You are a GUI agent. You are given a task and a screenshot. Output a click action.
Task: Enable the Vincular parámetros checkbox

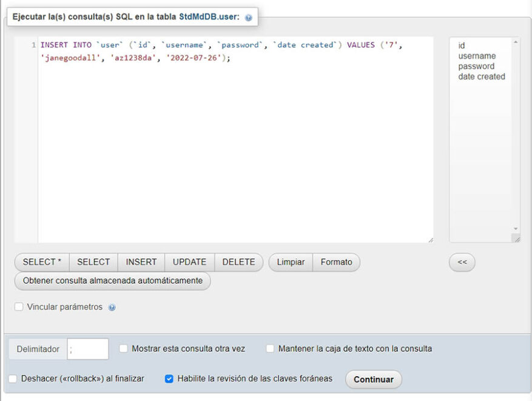click(19, 307)
